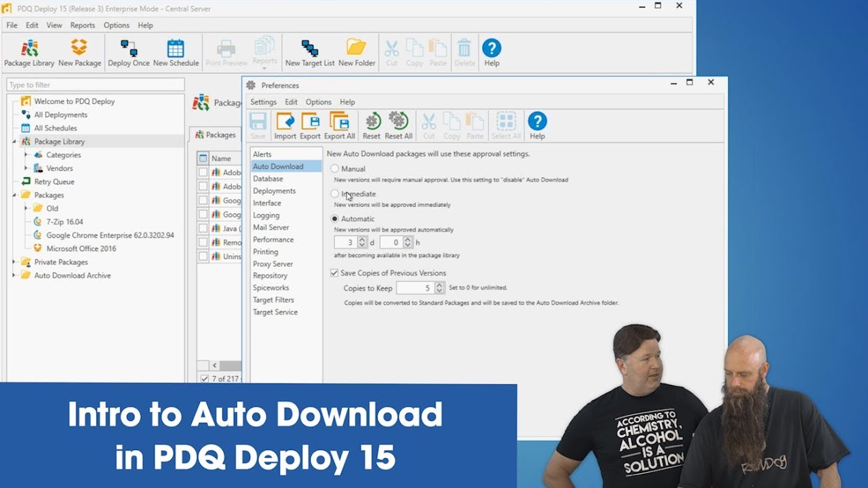Select Proxy Server preferences category
Image resolution: width=868 pixels, height=488 pixels.
point(273,264)
